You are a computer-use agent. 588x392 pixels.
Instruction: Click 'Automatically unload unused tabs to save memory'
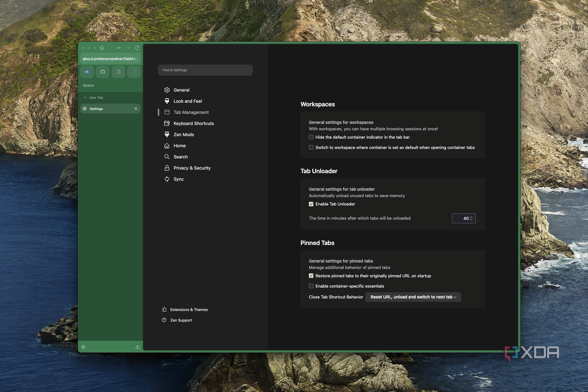coord(357,196)
